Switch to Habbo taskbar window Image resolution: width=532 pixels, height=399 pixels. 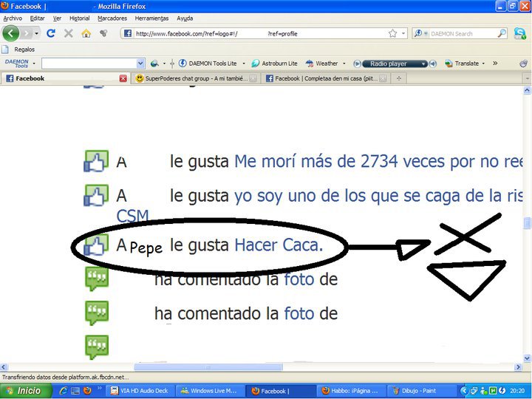(x=351, y=391)
